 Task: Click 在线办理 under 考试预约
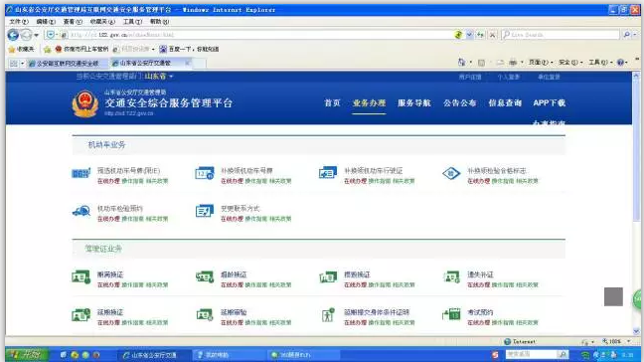coord(478,322)
